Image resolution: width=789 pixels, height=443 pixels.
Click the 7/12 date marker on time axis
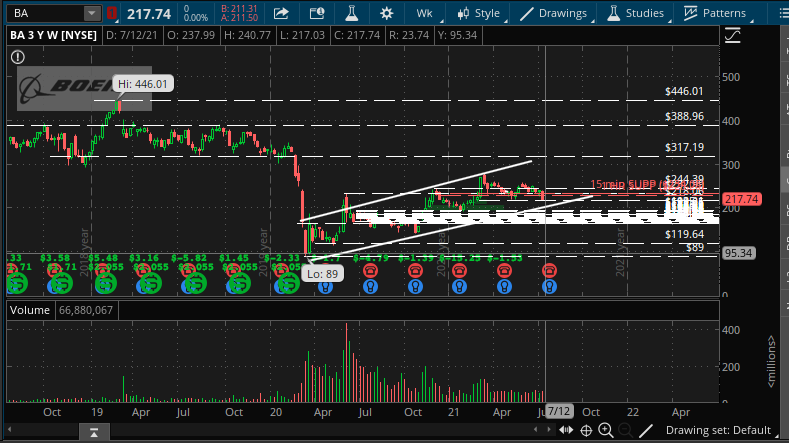point(559,411)
